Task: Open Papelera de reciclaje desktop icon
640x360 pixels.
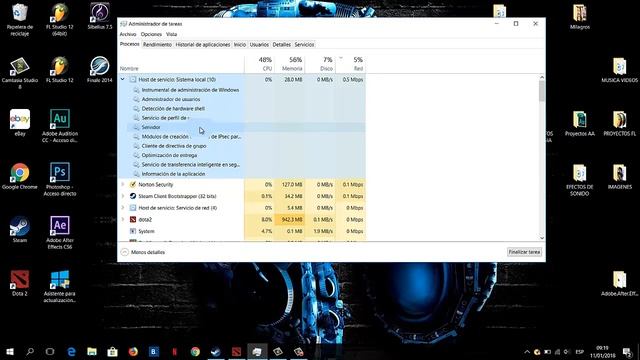Action: click(20, 19)
